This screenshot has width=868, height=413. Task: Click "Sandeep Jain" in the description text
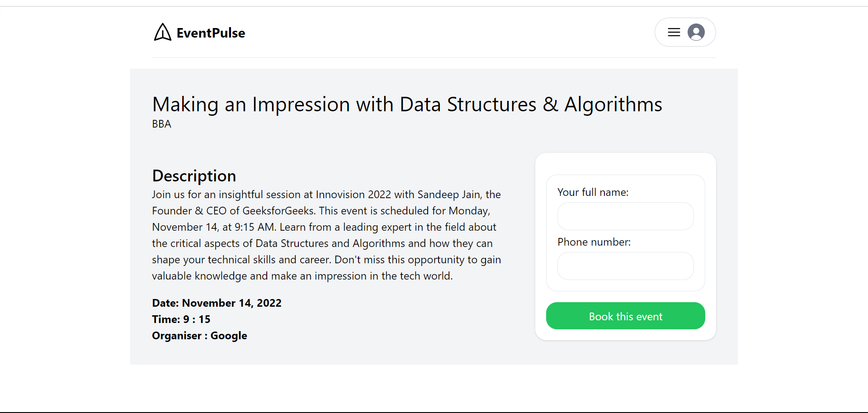[448, 195]
